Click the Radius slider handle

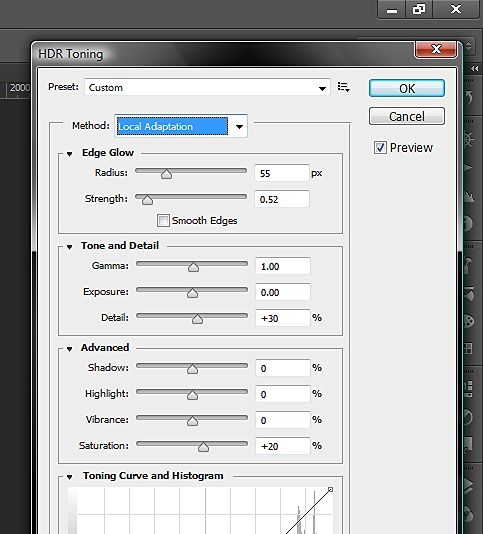pos(167,174)
